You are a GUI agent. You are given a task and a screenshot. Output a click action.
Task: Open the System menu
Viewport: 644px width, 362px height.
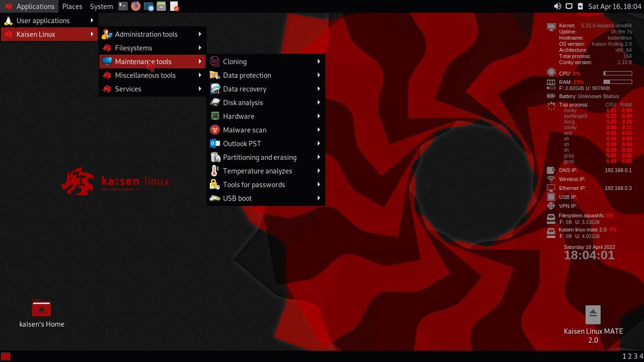coord(101,6)
